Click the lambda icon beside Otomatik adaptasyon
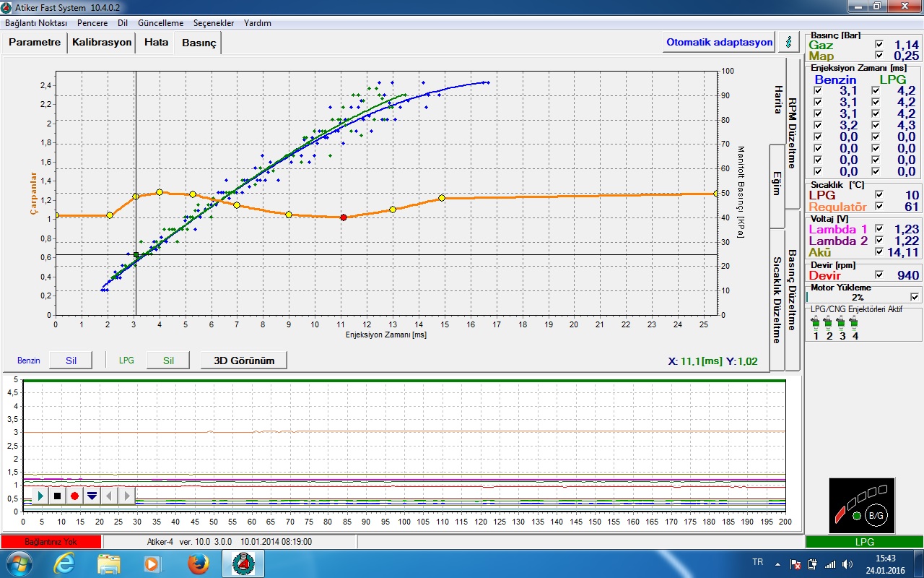 coord(788,42)
